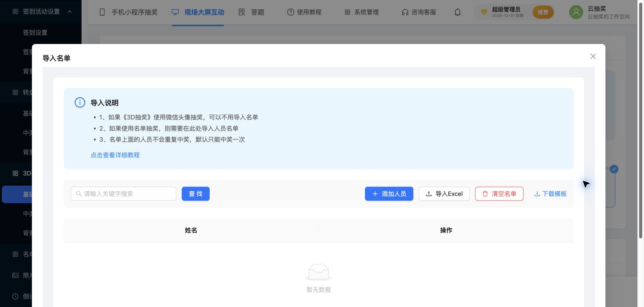Screen dimensions: 644x307
Task: Open 使用教程 in top navigation
Action: 304,12
